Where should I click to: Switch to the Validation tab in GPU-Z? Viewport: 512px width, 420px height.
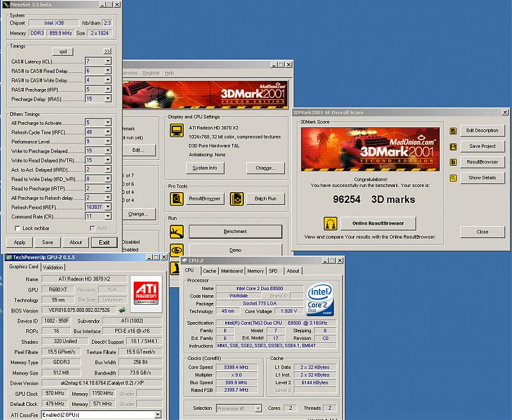[52, 267]
